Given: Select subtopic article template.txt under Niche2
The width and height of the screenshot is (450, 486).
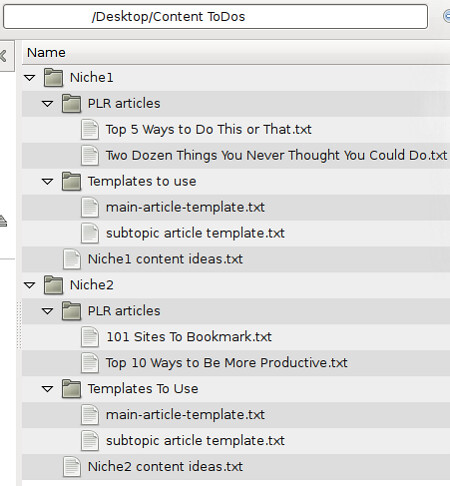Looking at the screenshot, I should (x=195, y=441).
